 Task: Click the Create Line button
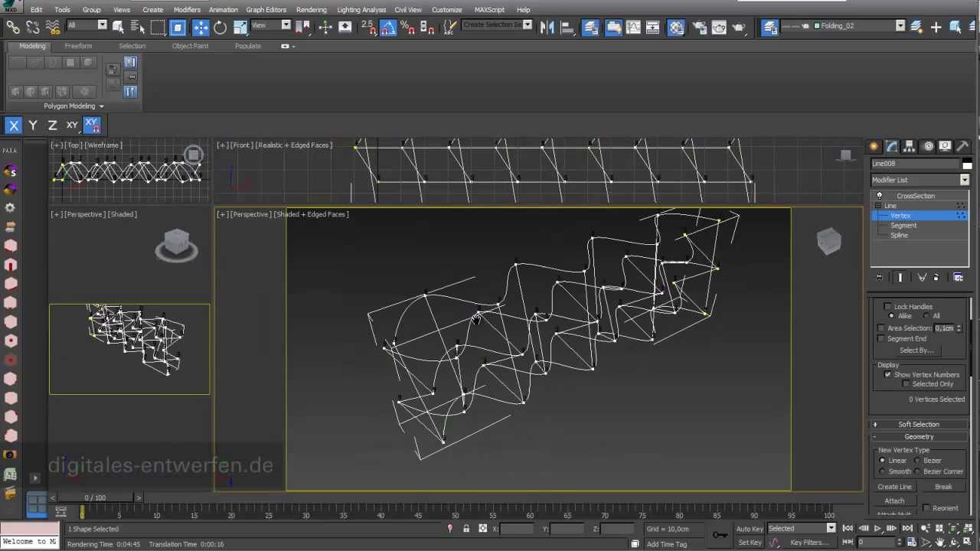[x=894, y=487]
